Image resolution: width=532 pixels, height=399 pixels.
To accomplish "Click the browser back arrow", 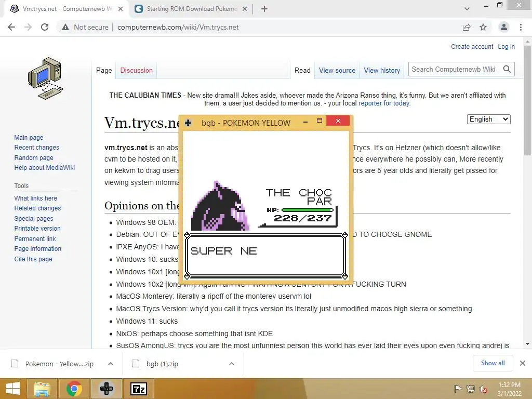I will tap(11, 27).
